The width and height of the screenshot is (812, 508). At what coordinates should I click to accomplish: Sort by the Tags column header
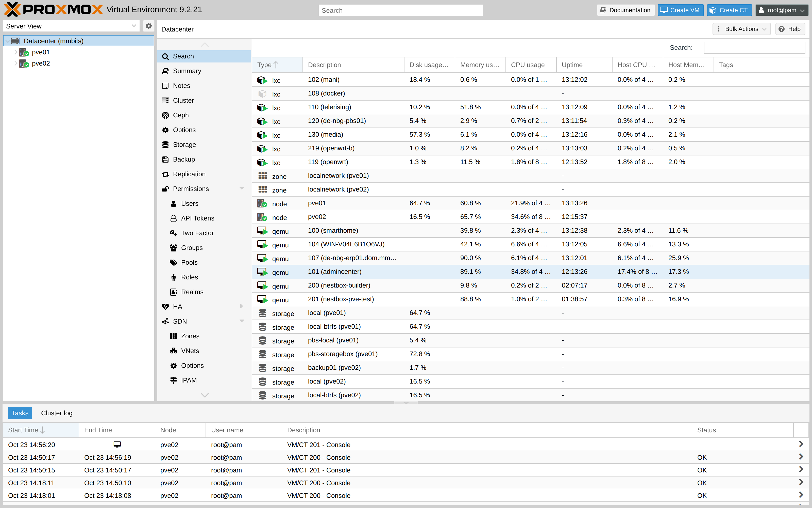761,65
